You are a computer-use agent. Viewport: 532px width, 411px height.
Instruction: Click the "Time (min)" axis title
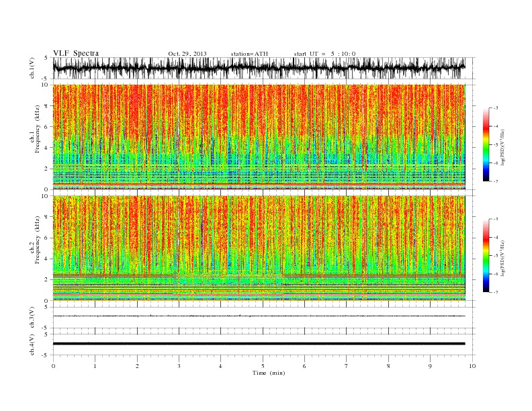[x=269, y=373]
